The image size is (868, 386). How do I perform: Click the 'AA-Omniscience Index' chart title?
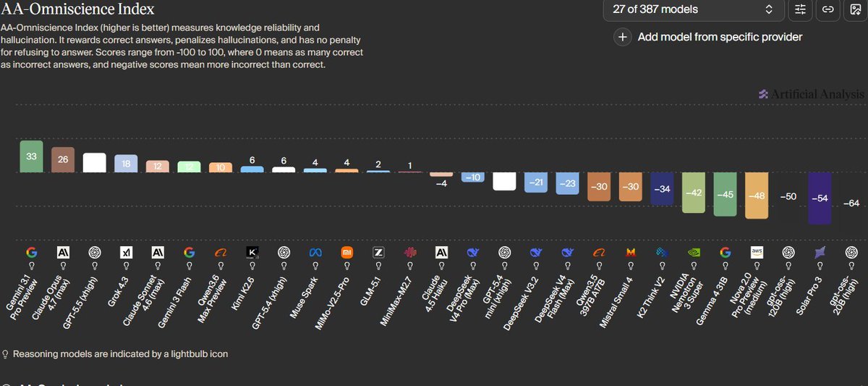77,10
